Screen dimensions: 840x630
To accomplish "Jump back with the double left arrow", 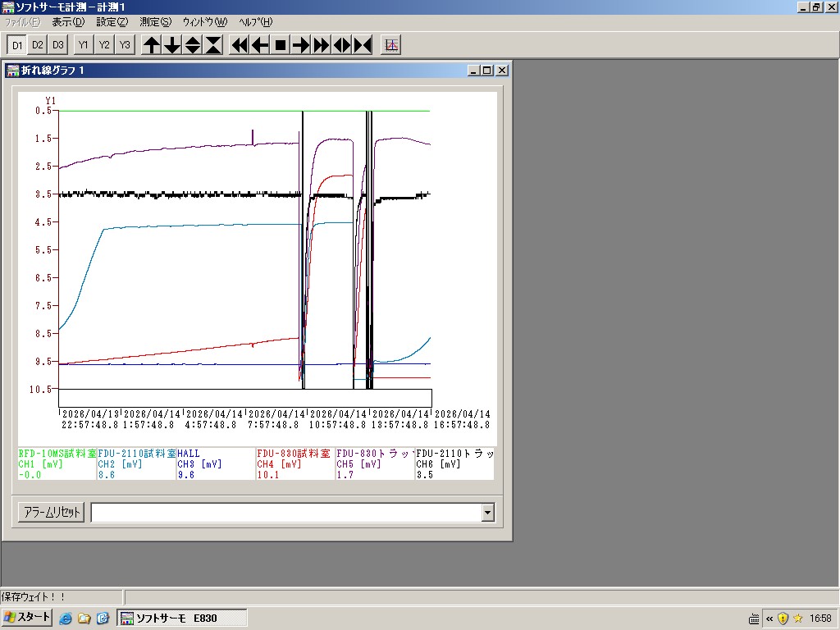I will click(240, 45).
